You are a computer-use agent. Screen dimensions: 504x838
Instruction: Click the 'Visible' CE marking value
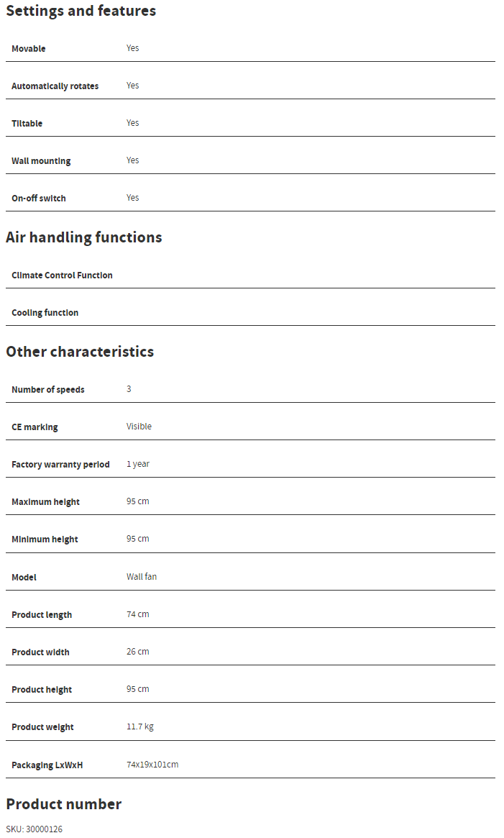point(139,427)
